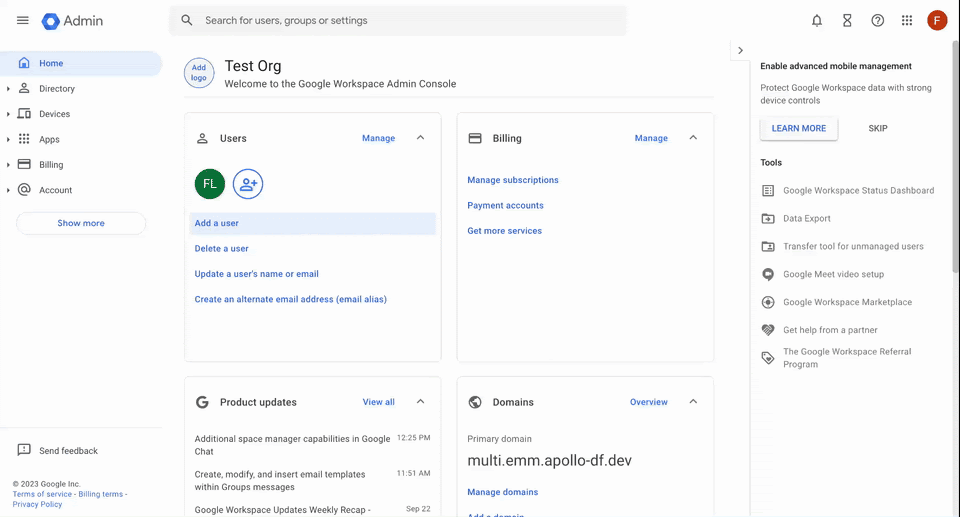Click the Send feedback icon
The image size is (960, 517).
click(x=24, y=450)
